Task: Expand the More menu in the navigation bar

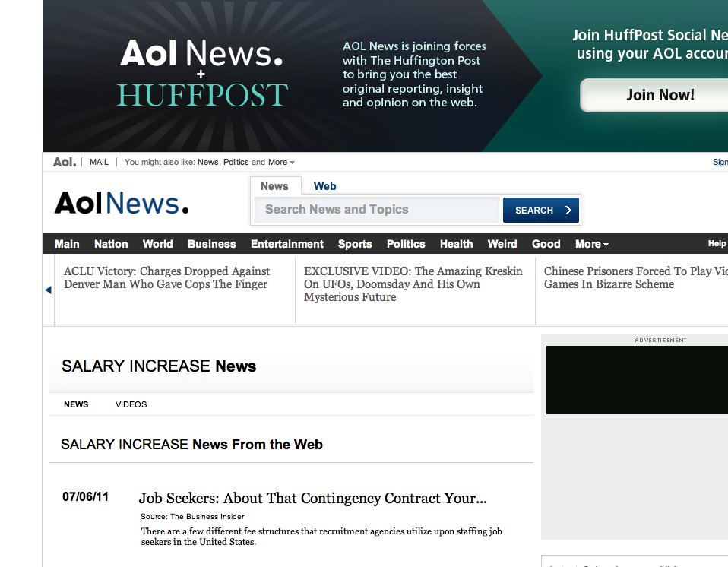Action: click(591, 244)
